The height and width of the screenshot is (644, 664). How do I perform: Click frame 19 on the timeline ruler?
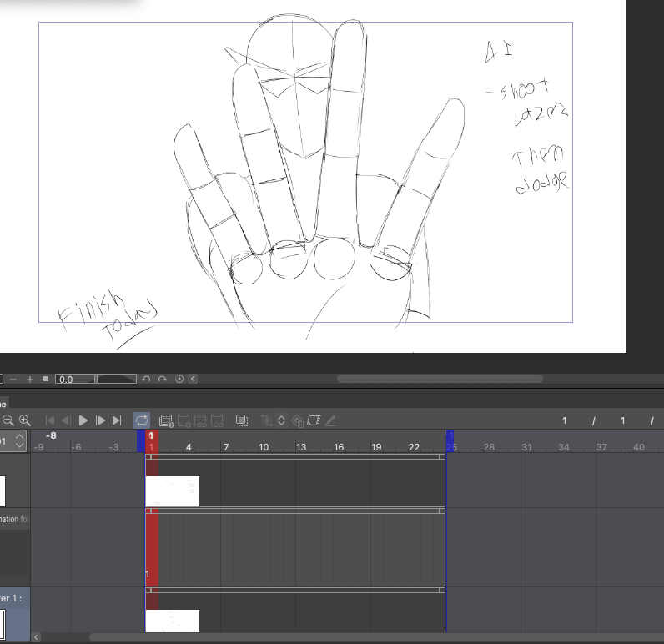[x=376, y=447]
